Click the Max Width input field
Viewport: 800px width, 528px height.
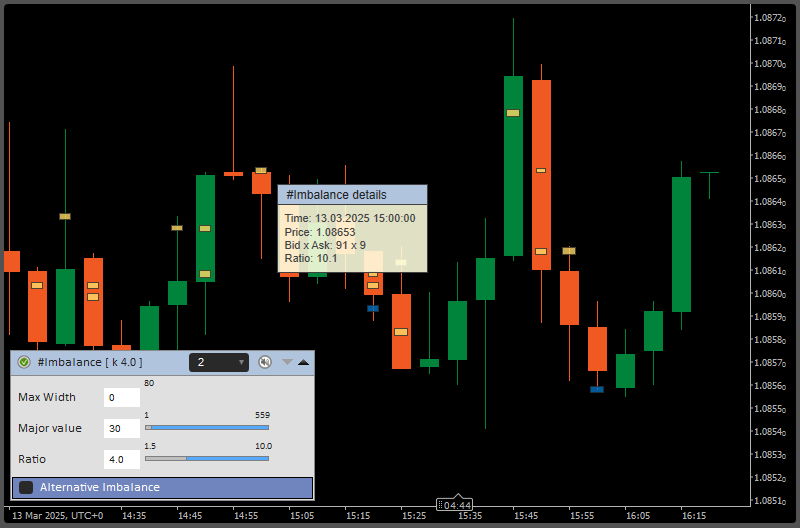tap(122, 398)
